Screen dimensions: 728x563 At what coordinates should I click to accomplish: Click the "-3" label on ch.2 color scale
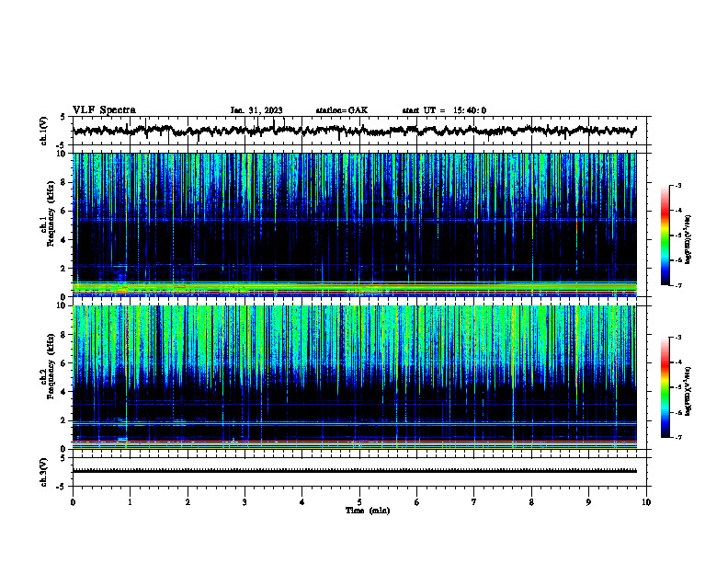click(678, 338)
